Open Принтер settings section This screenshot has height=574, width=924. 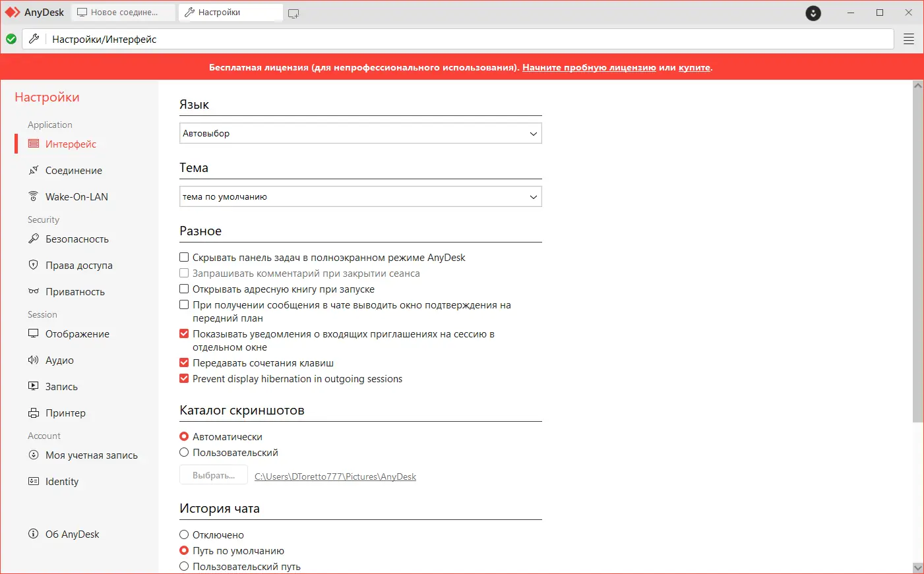pyautogui.click(x=65, y=413)
